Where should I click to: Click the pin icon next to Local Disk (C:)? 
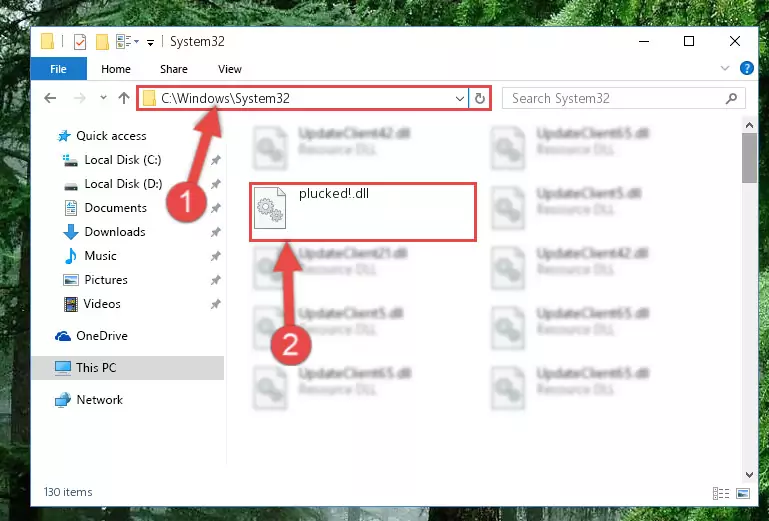(215, 160)
